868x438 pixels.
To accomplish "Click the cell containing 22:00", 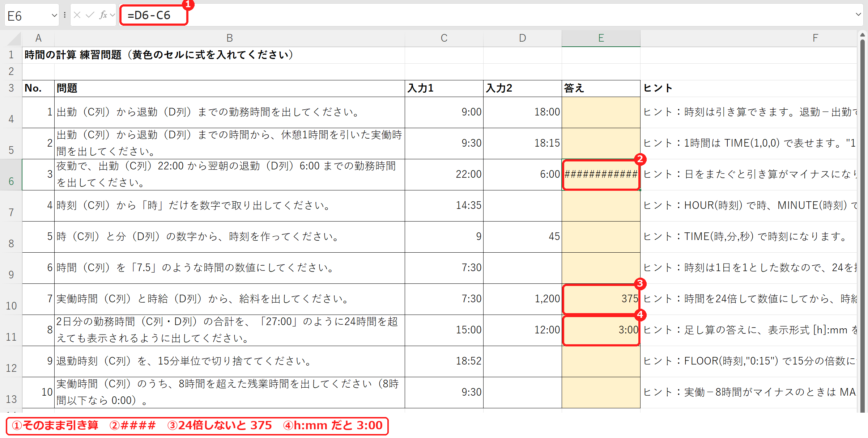I will point(444,175).
